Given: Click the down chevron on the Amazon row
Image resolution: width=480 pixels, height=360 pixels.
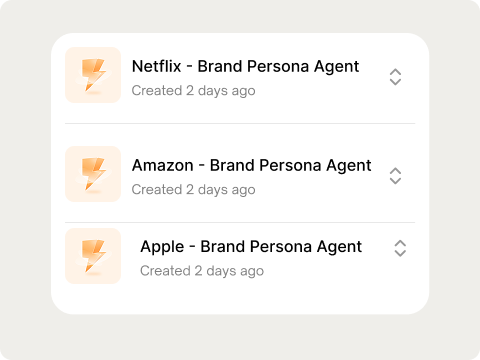Looking at the screenshot, I should tap(395, 181).
